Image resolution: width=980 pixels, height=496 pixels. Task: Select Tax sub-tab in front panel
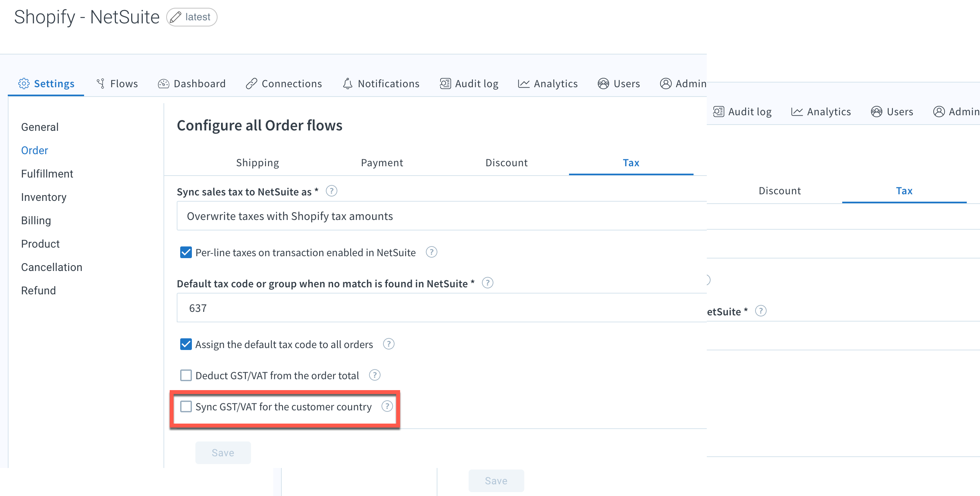[631, 163]
